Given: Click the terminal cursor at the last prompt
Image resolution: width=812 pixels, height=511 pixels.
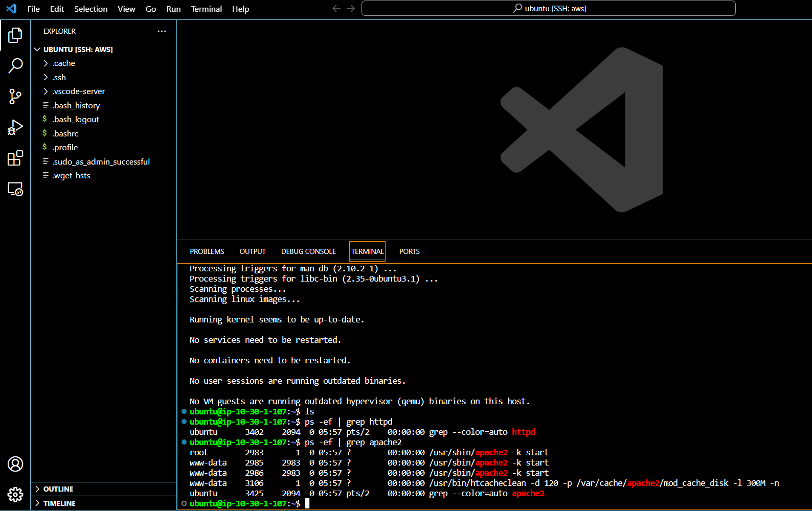Looking at the screenshot, I should pos(307,503).
